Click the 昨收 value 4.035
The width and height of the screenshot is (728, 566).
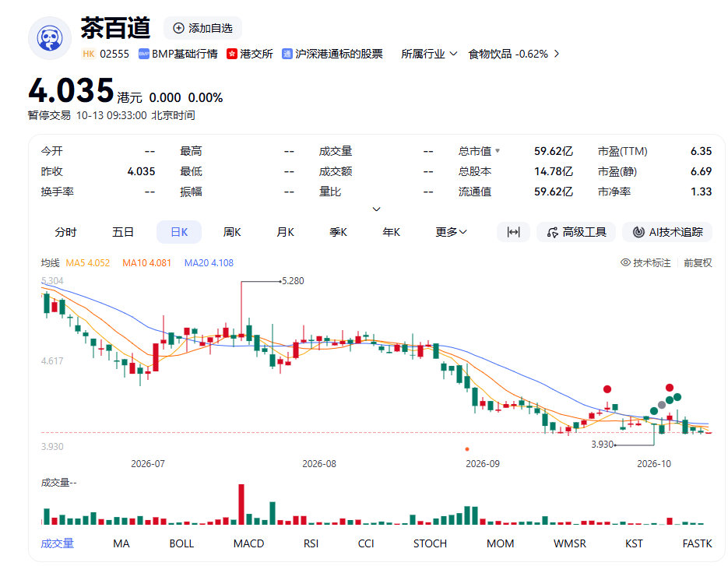point(141,171)
